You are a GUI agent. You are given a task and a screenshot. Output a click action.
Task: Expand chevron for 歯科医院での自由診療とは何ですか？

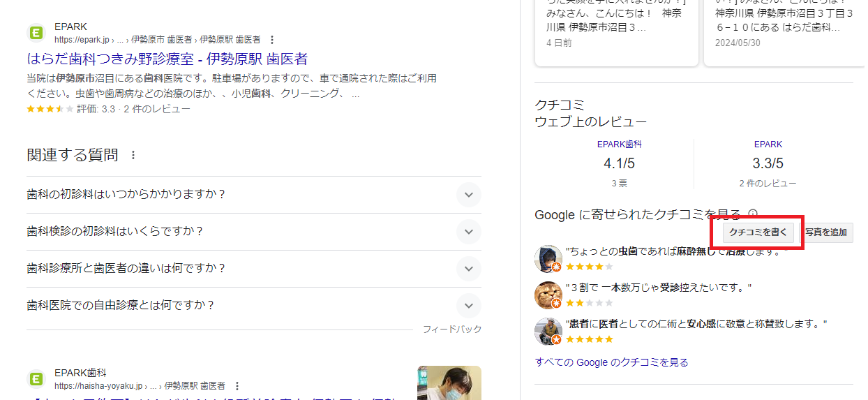pyautogui.click(x=469, y=306)
